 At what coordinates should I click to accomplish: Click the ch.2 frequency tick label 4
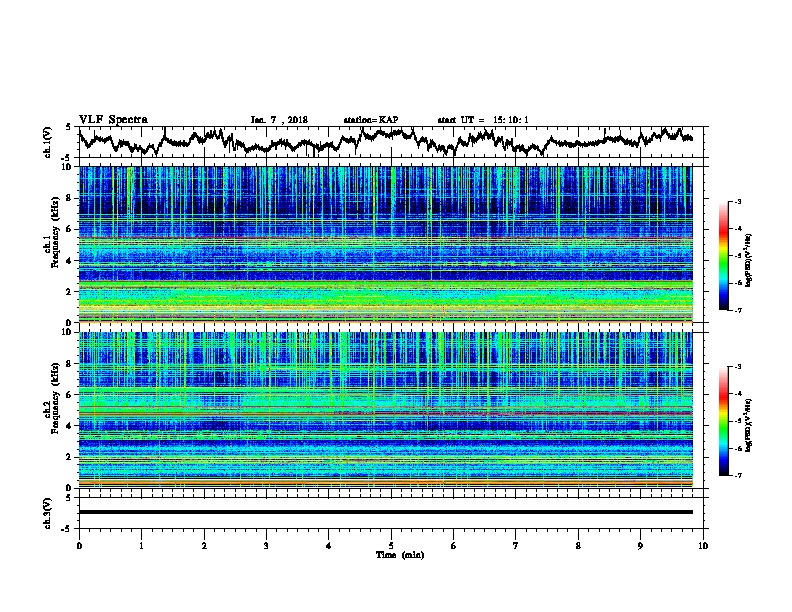70,426
